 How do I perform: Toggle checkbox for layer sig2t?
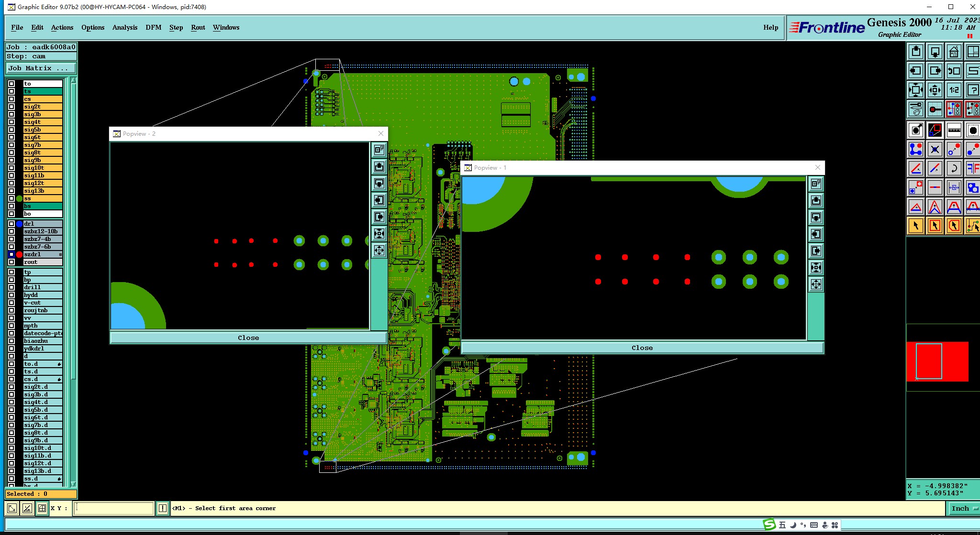11,107
